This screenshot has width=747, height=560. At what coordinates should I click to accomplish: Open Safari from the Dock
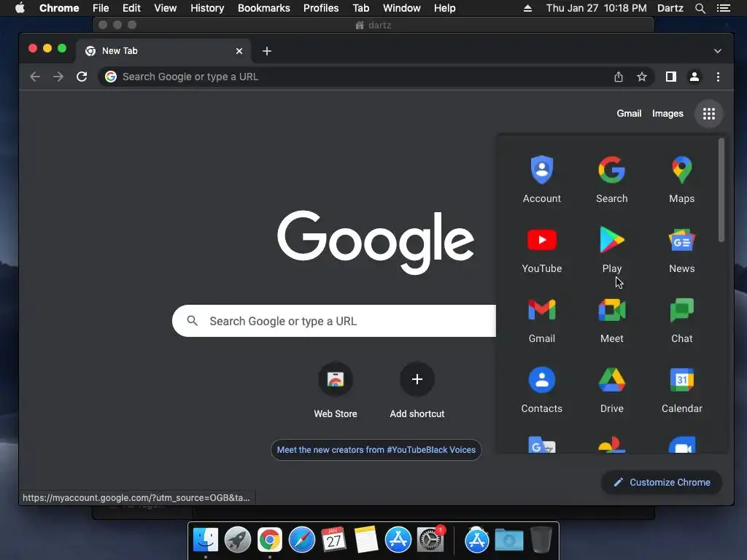point(302,540)
